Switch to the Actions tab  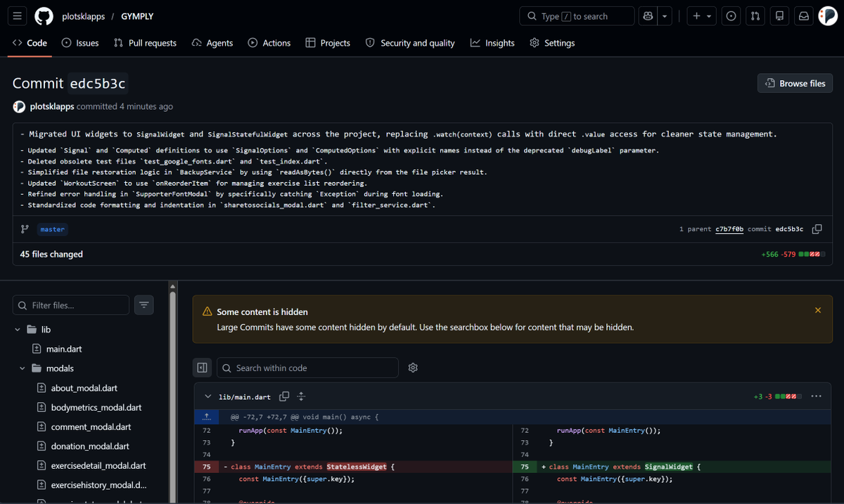269,43
